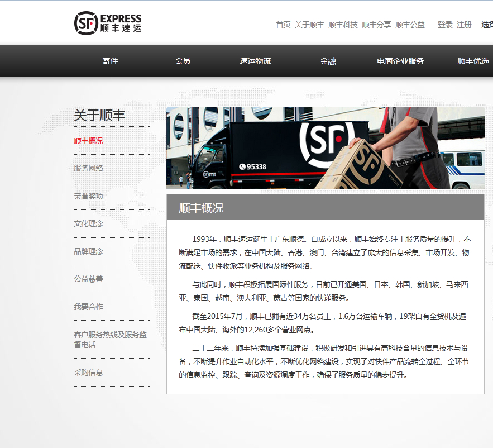Select 顺丰概况 in the sidebar
493x448 pixels.
88,141
